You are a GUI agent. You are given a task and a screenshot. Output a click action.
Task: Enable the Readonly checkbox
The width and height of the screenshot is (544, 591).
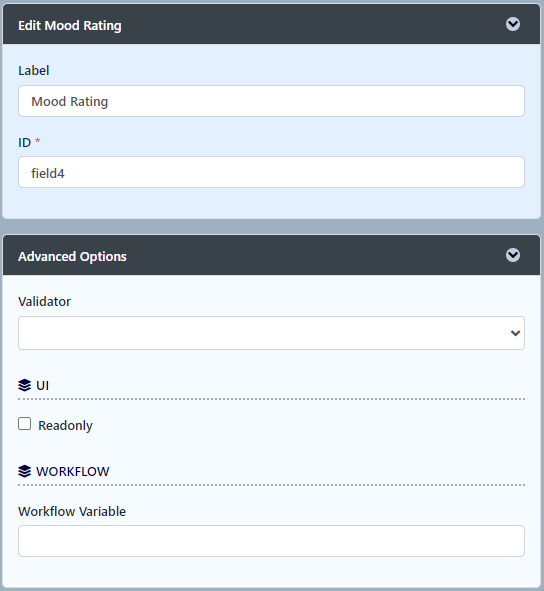[25, 424]
